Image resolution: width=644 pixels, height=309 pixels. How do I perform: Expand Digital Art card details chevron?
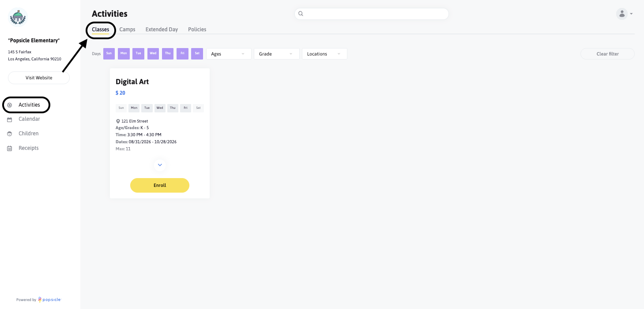click(x=160, y=165)
